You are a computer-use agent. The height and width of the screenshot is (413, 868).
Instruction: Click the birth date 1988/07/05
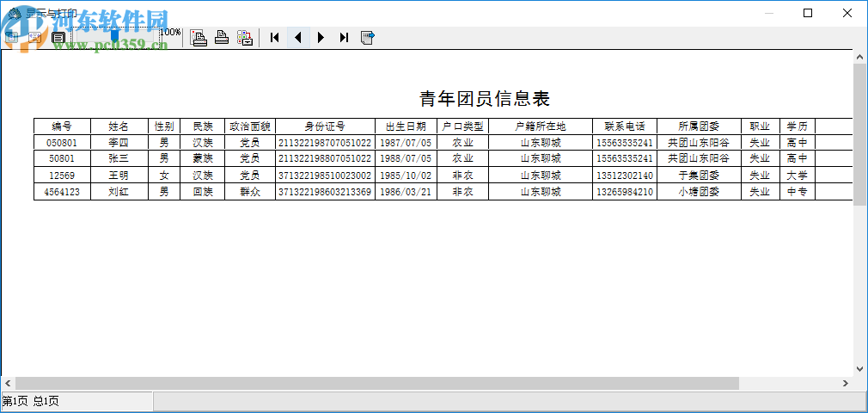(x=406, y=158)
